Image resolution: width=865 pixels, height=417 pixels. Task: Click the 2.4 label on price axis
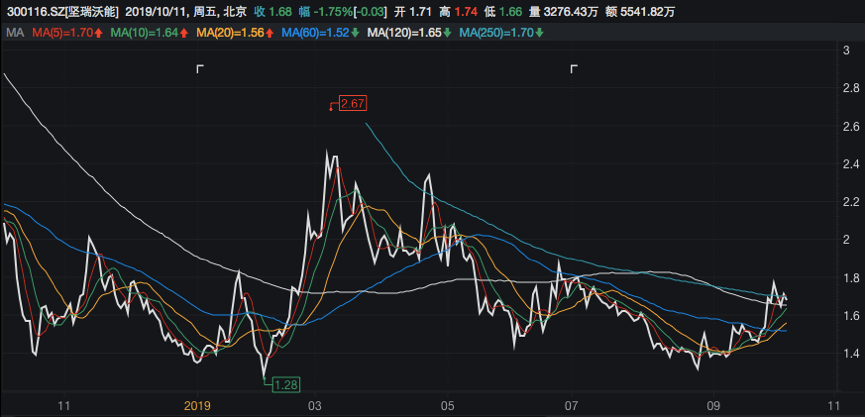tap(849, 164)
